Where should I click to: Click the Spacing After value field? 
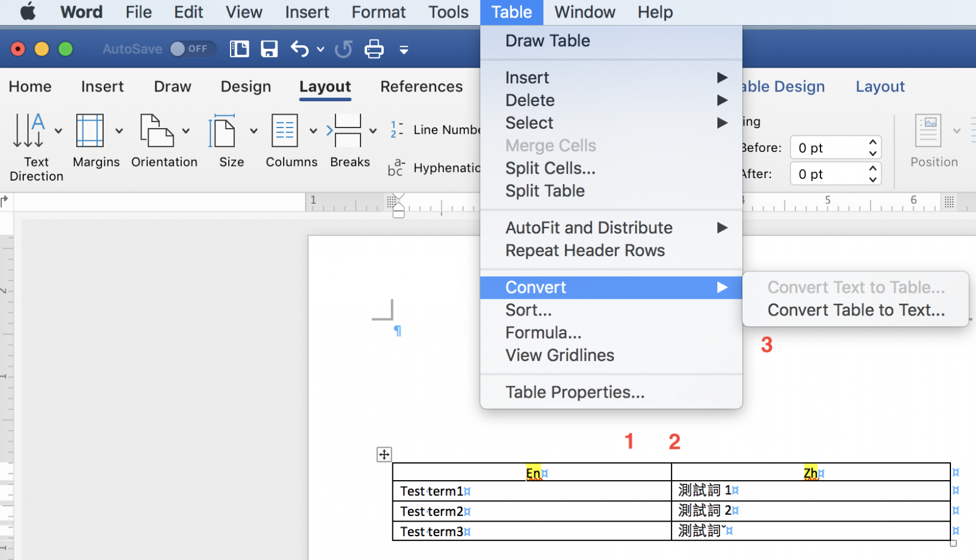pyautogui.click(x=828, y=174)
